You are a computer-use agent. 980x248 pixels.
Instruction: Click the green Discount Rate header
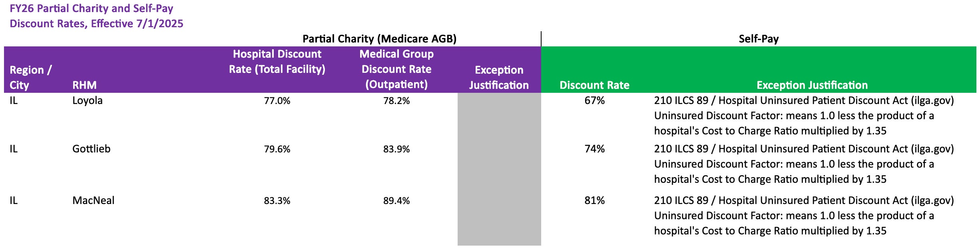pyautogui.click(x=594, y=85)
